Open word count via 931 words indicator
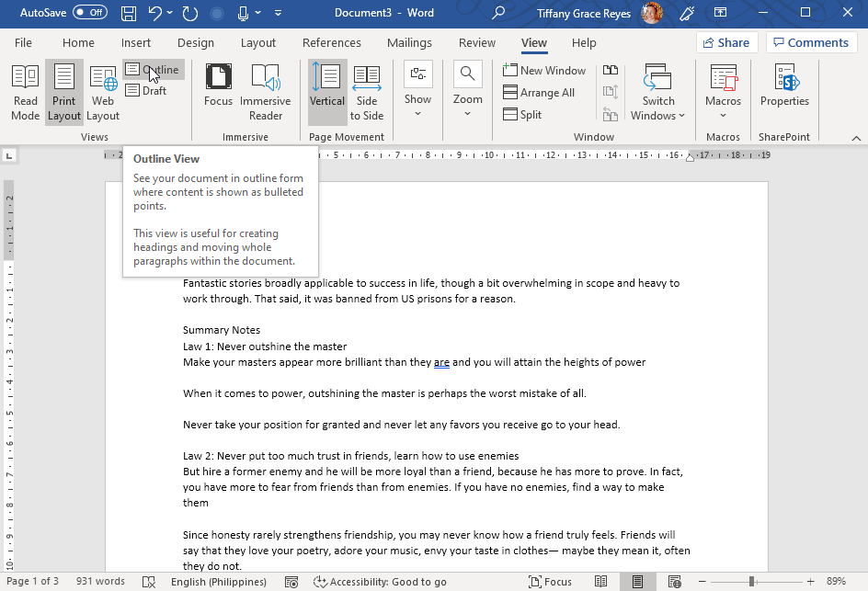Screen dimensions: 868x591 coord(98,581)
